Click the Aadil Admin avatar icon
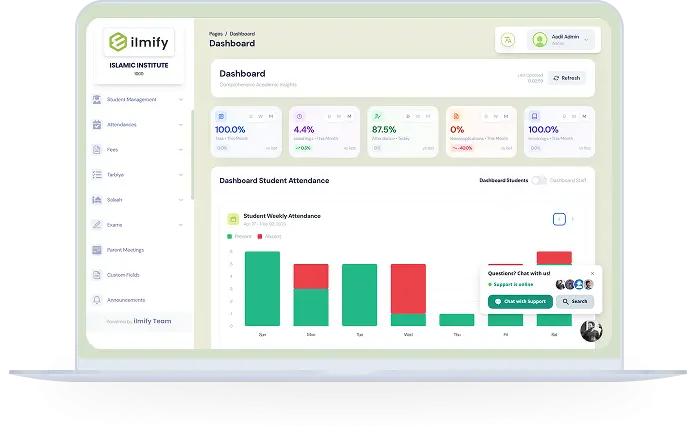The image size is (697, 434). pos(540,40)
